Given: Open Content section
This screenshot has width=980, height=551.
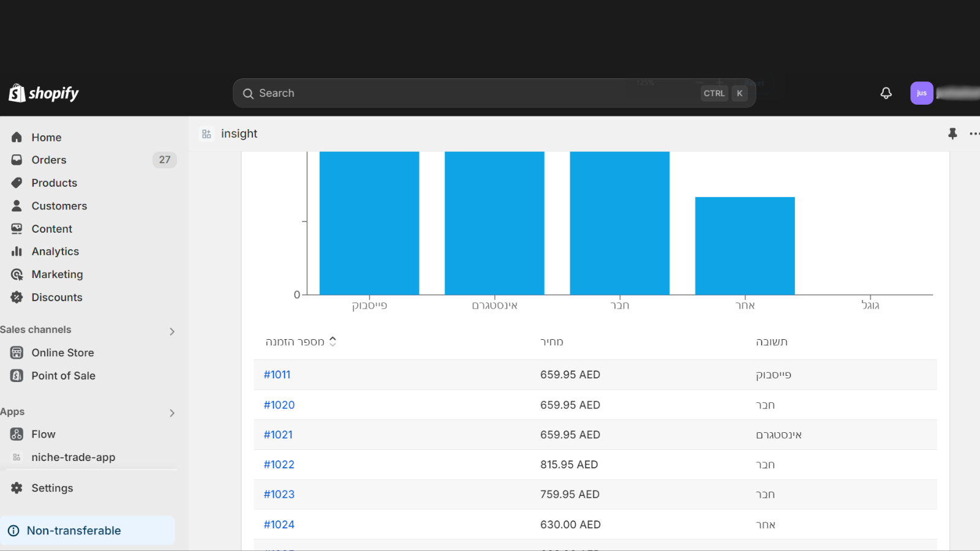Looking at the screenshot, I should click(52, 228).
